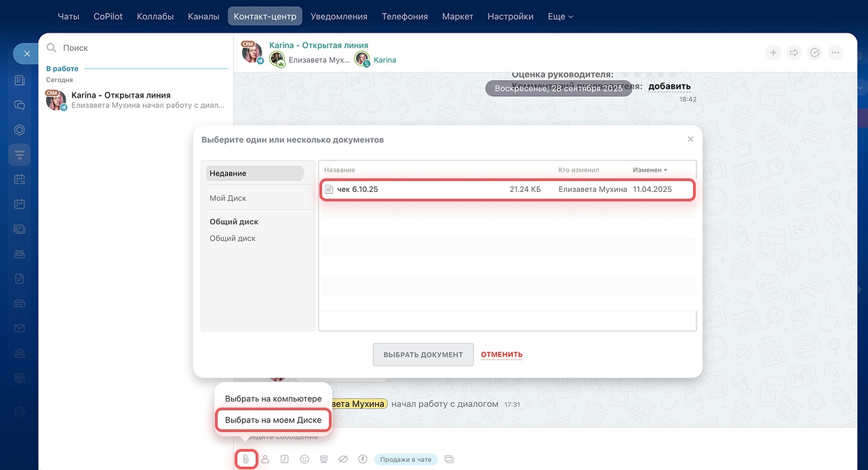Viewport: 868px width, 470px height.
Task: Open the mail icon in left sidebar
Action: click(20, 328)
